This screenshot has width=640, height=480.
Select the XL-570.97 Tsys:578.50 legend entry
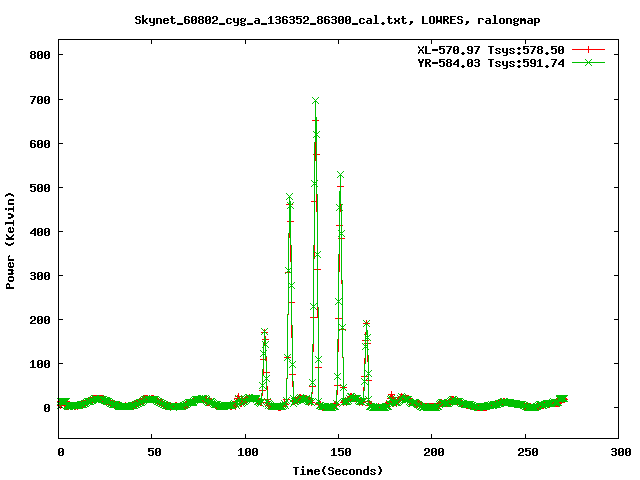coord(491,50)
